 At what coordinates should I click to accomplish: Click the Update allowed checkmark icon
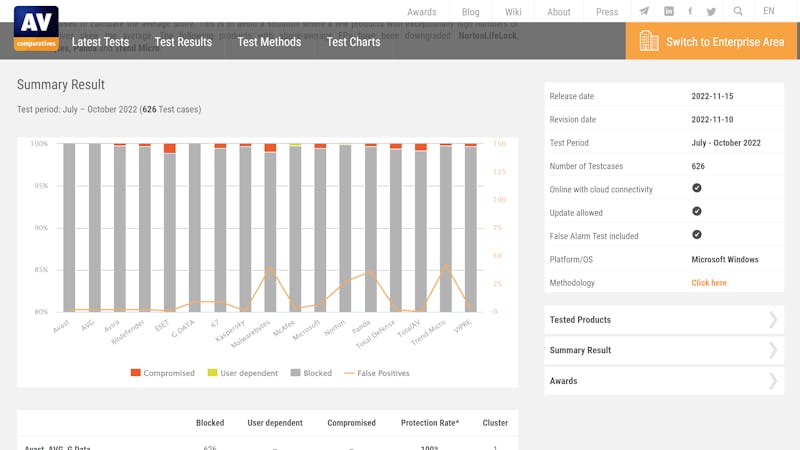point(696,211)
